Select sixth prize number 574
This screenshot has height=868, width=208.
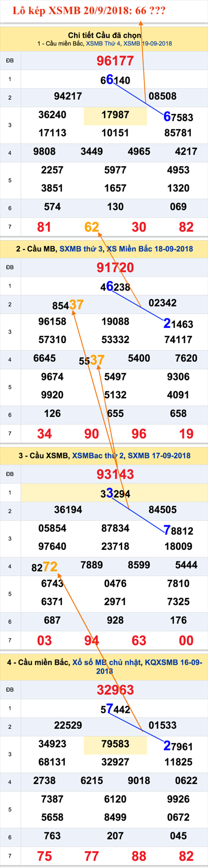[52, 207]
